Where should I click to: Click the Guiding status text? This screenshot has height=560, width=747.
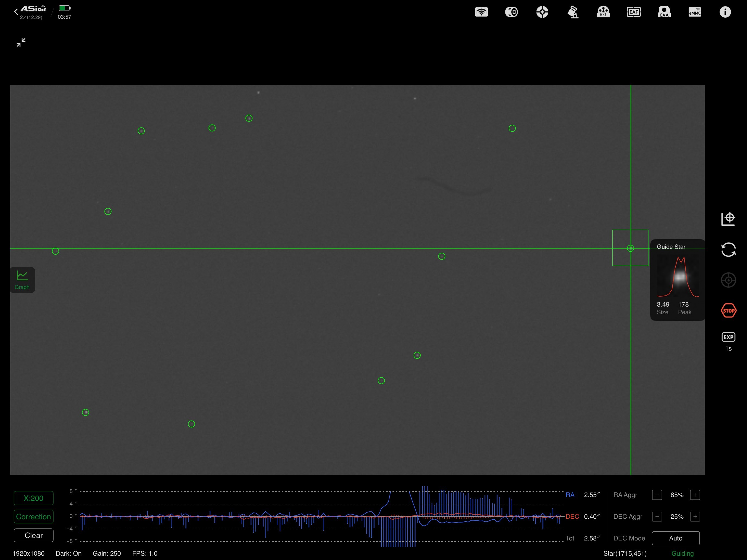pos(682,553)
